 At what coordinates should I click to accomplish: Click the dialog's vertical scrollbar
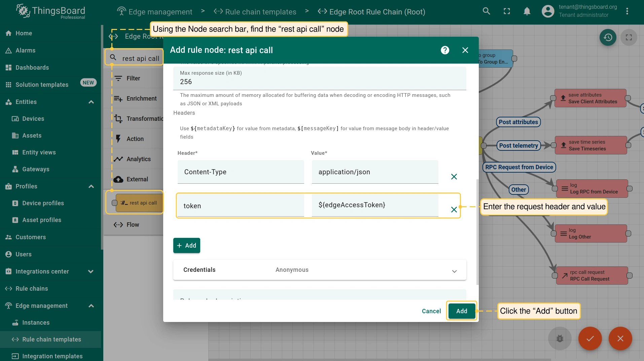coord(477,232)
